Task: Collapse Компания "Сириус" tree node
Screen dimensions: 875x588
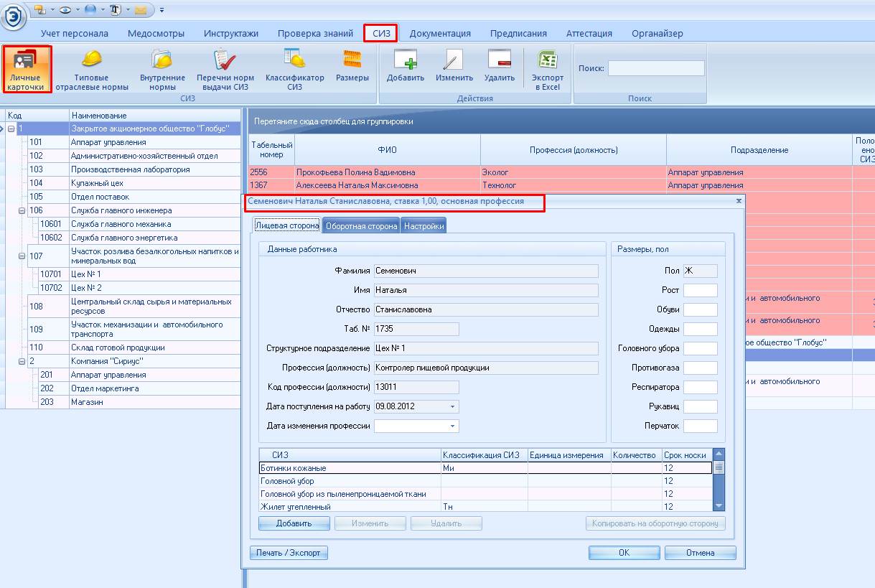Action: (x=22, y=361)
